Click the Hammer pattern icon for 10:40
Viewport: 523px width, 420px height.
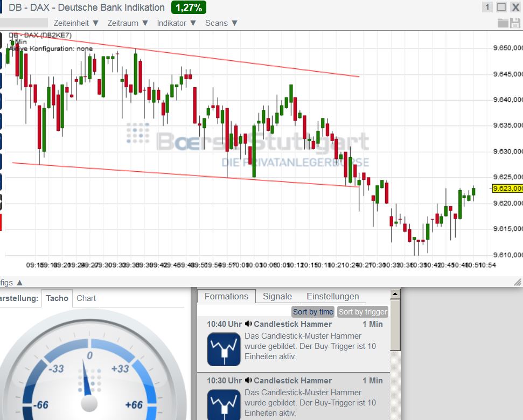tap(223, 349)
